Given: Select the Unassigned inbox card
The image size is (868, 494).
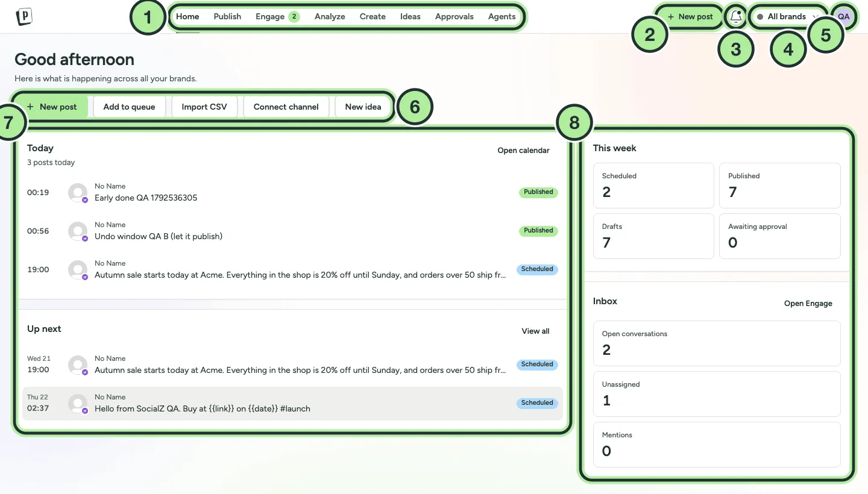Looking at the screenshot, I should (x=717, y=394).
